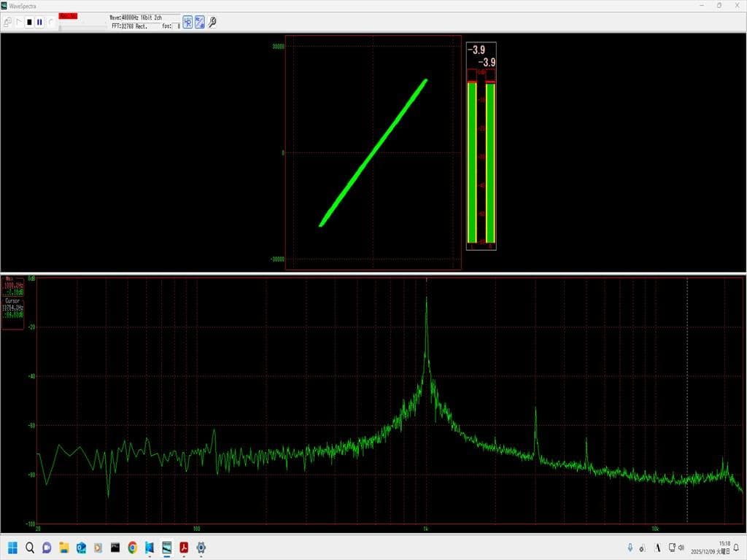Click the red recording indicator
This screenshot has height=560, width=747.
68,16
